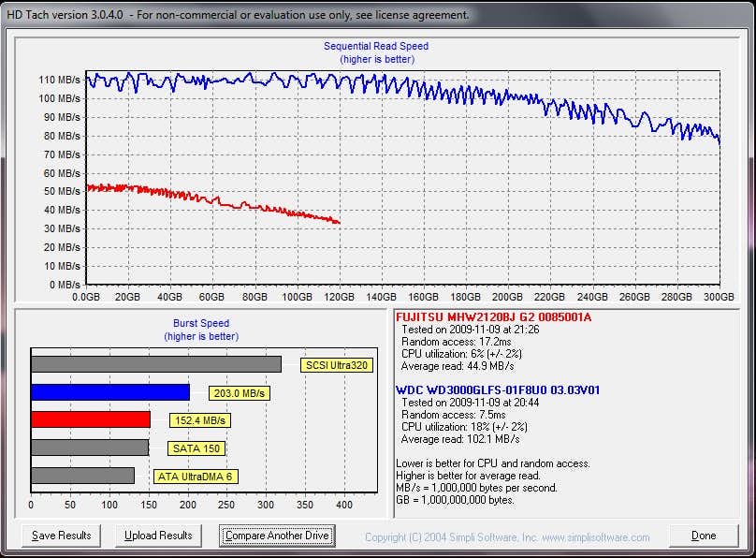Select the 152.4 MB/s burst label

point(201,420)
